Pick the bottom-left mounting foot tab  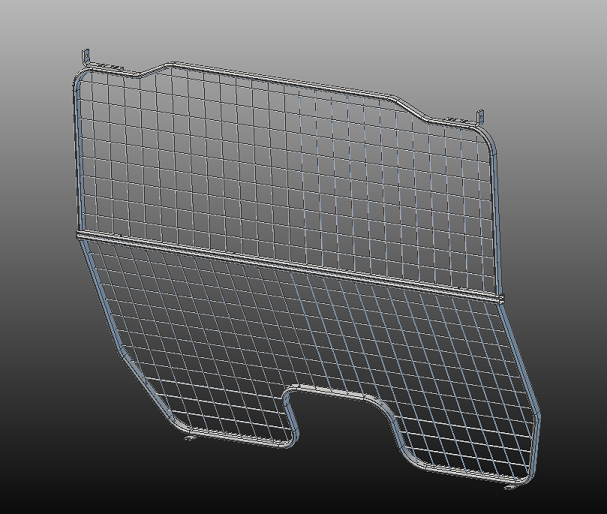[190, 438]
